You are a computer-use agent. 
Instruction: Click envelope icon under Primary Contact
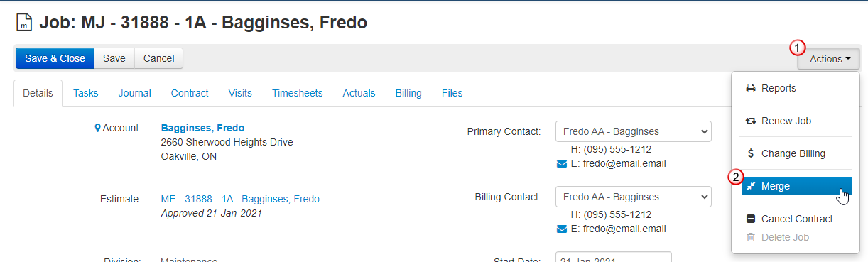click(562, 164)
